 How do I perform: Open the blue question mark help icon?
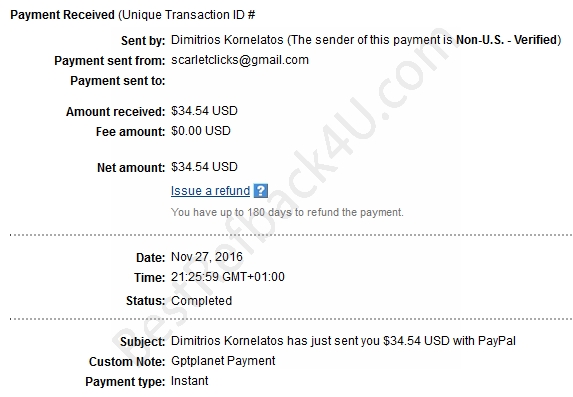click(261, 190)
